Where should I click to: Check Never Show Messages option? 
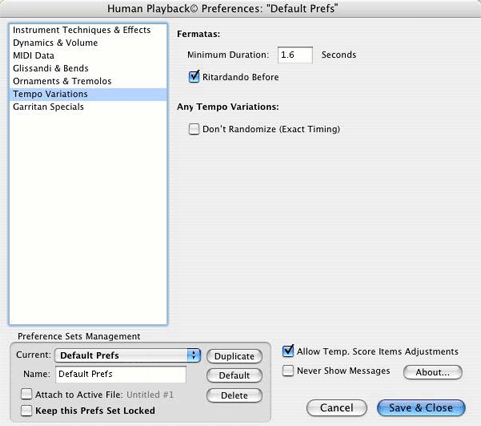(x=288, y=371)
